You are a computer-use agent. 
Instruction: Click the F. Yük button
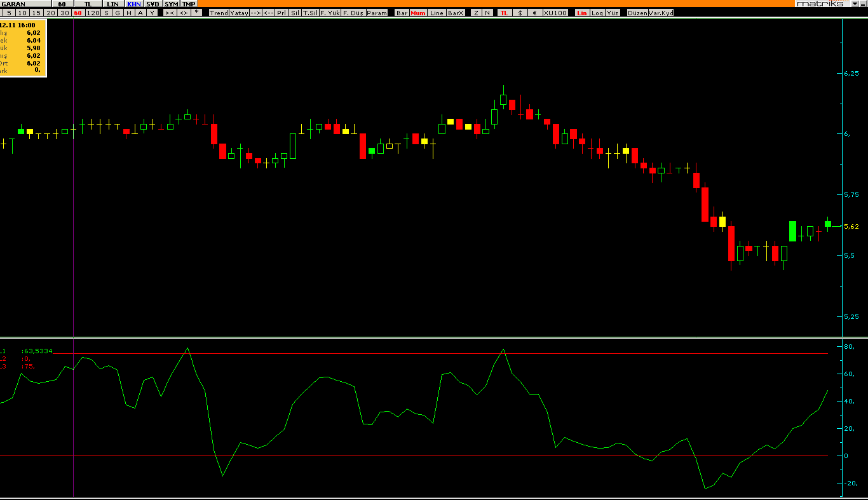click(330, 13)
